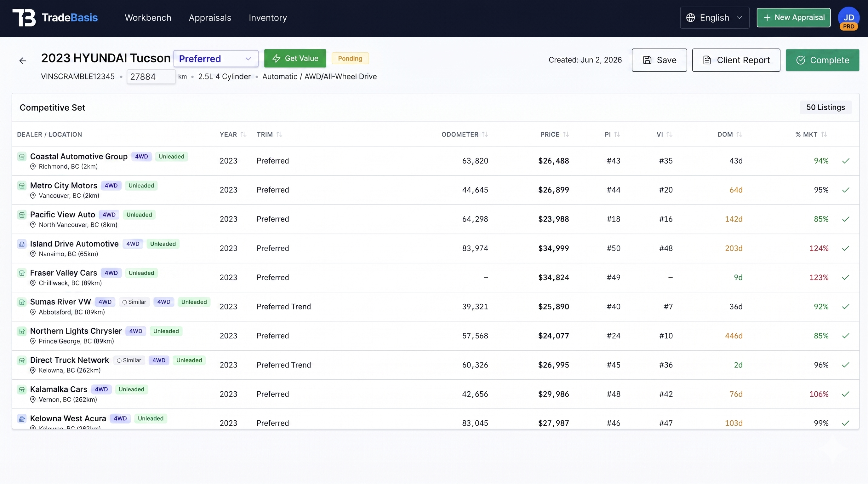
Task: Click the location pin beside Vernon, BC
Action: coord(33,400)
